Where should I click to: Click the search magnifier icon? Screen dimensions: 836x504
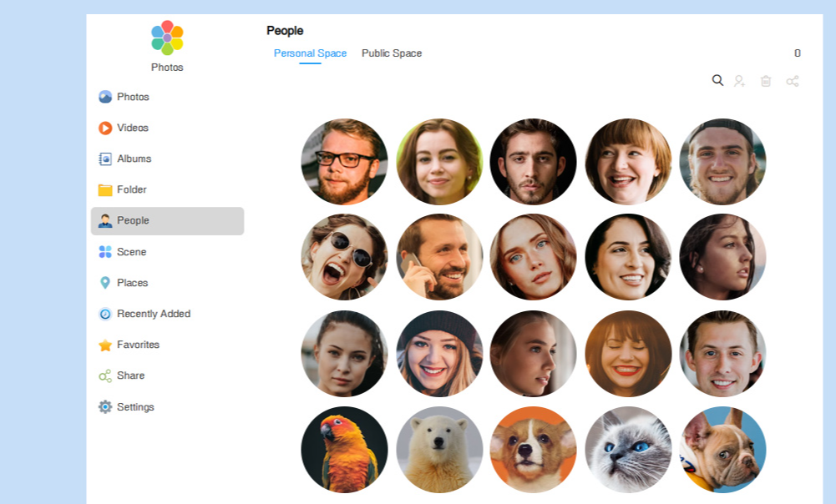pos(717,80)
